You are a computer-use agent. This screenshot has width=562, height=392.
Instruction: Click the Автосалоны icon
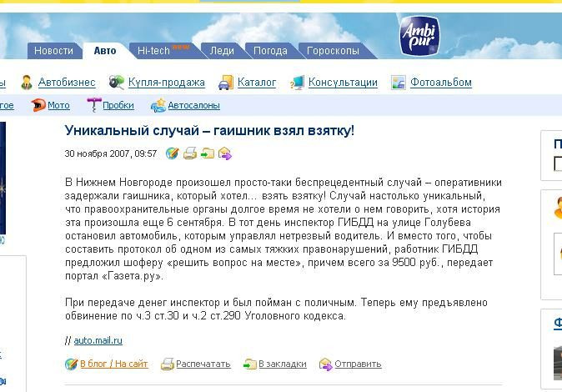[x=158, y=105]
